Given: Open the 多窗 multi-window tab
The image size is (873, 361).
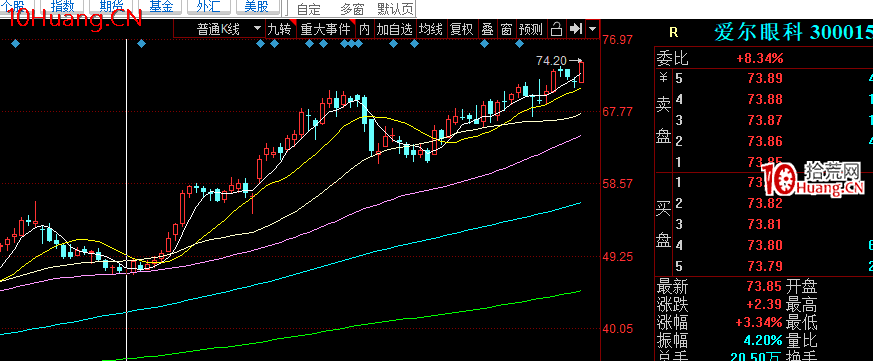Looking at the screenshot, I should click(x=352, y=8).
